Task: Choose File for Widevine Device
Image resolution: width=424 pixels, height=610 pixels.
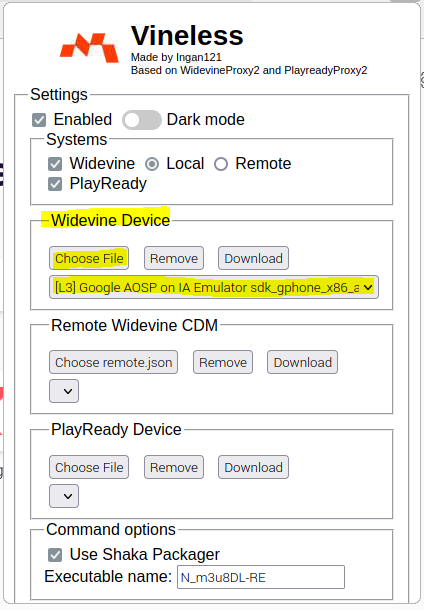Action: 89,258
